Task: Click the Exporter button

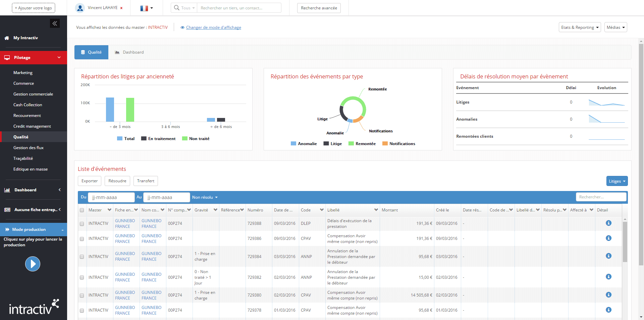Action: click(90, 181)
